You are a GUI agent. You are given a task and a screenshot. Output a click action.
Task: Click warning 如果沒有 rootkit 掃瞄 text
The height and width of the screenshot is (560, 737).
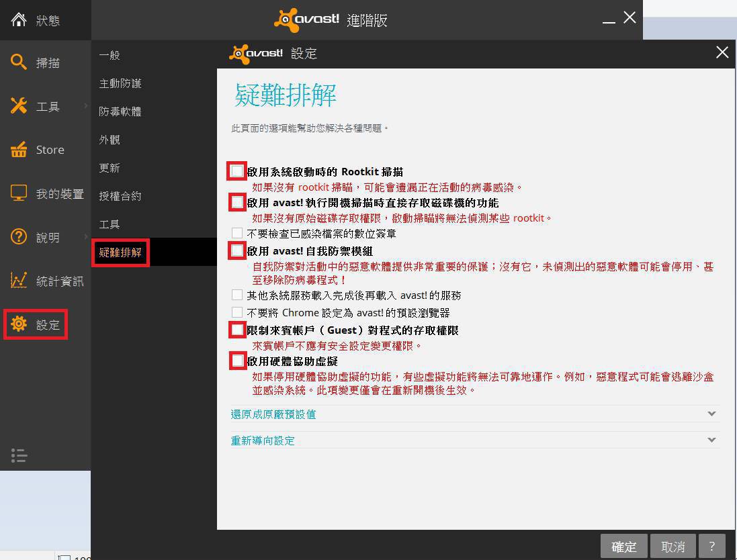pos(387,187)
